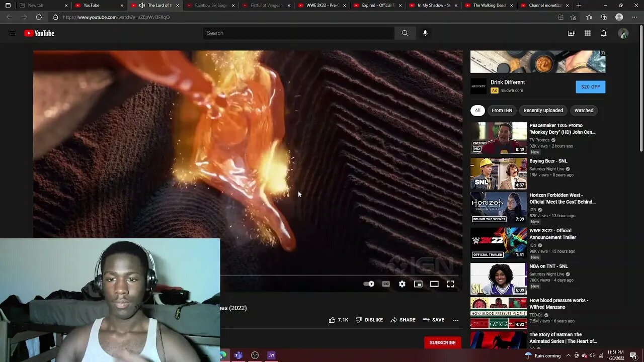Go to the YouTube home logo
644x362 pixels.
[x=39, y=33]
